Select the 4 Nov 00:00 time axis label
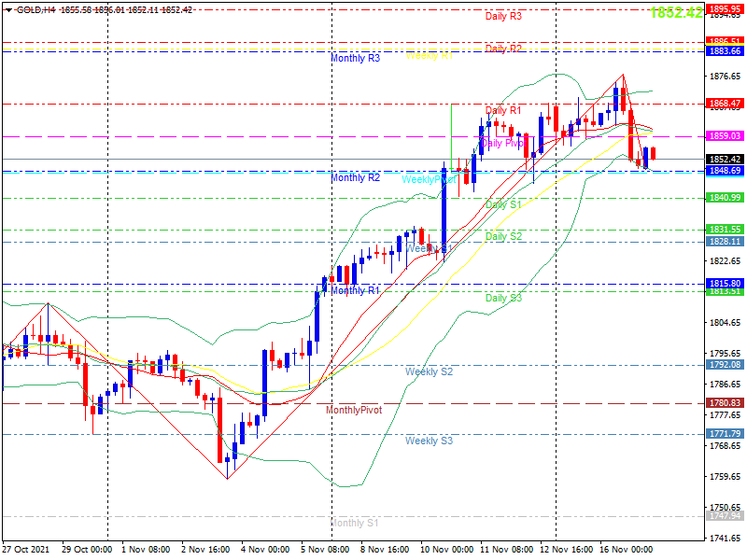Image resolution: width=747 pixels, height=560 pixels. pyautogui.click(x=265, y=550)
